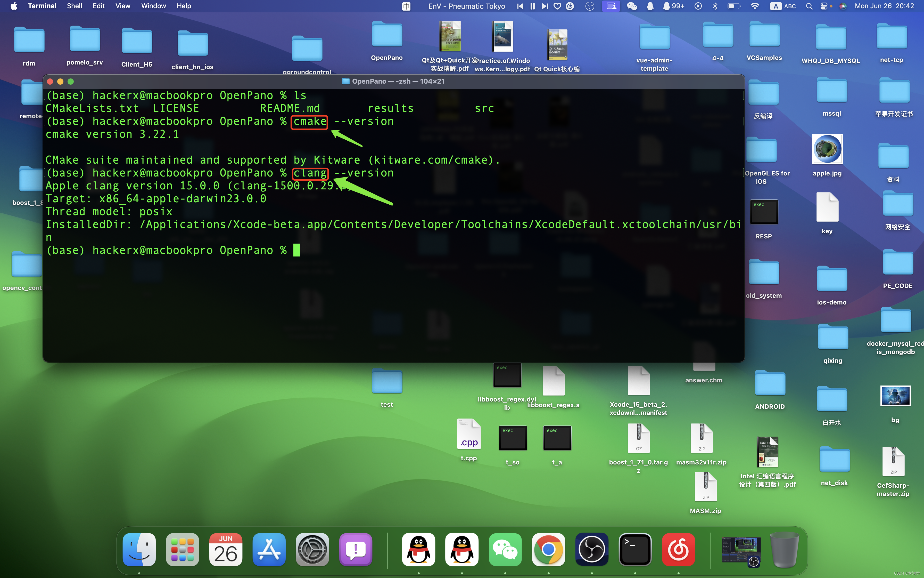Click the date and time clock
Image resolution: width=924 pixels, height=578 pixels.
pyautogui.click(x=884, y=6)
